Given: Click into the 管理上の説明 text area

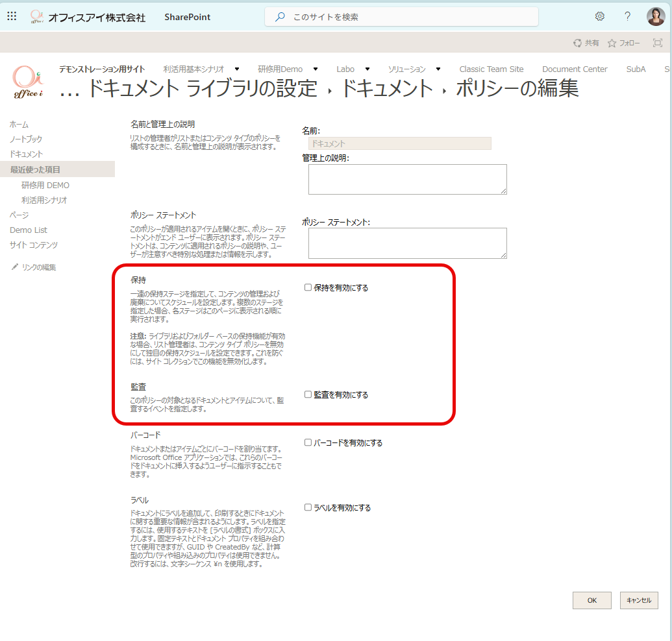Looking at the screenshot, I should tap(407, 179).
